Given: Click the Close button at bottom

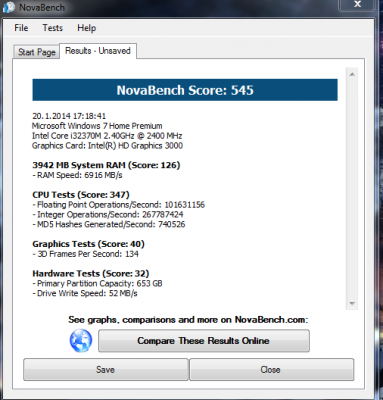Looking at the screenshot, I should click(271, 370).
